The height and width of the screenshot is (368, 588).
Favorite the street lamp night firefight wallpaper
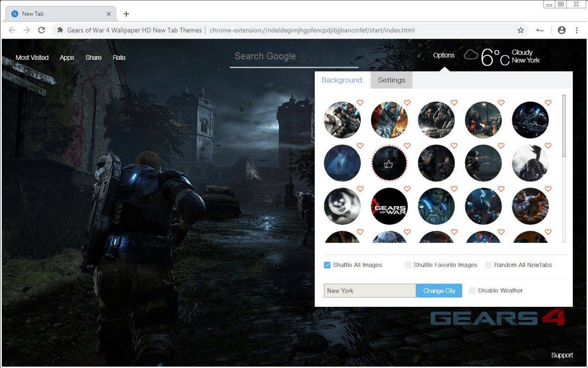click(501, 103)
